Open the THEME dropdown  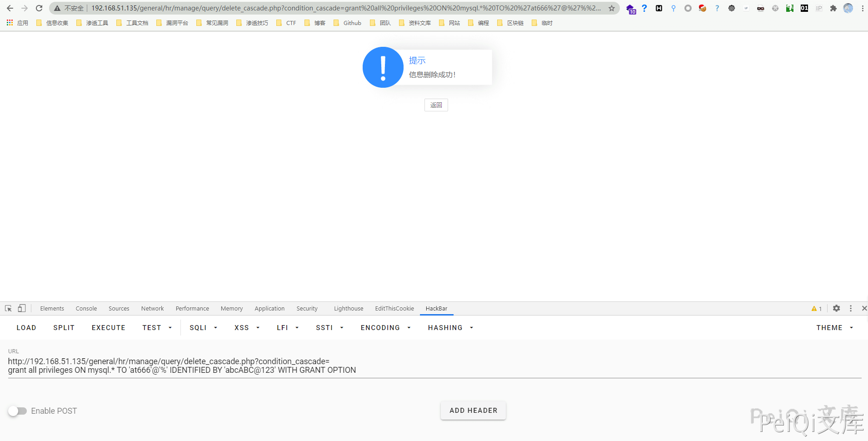[835, 327]
